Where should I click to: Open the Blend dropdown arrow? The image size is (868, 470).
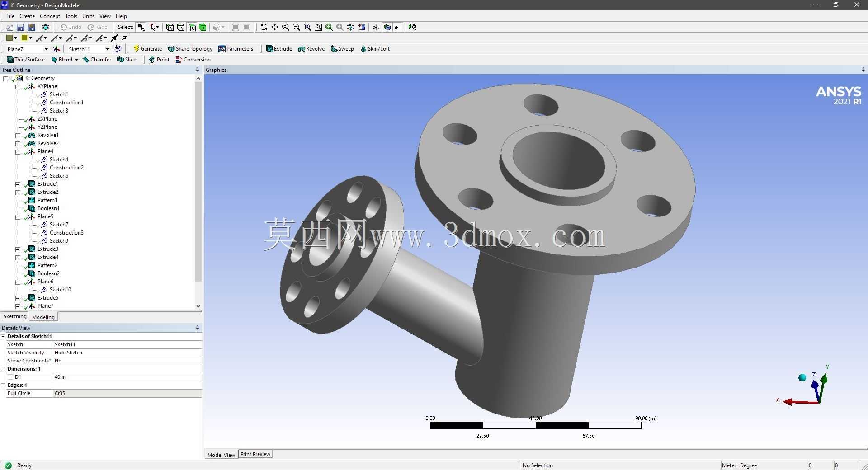(x=76, y=60)
